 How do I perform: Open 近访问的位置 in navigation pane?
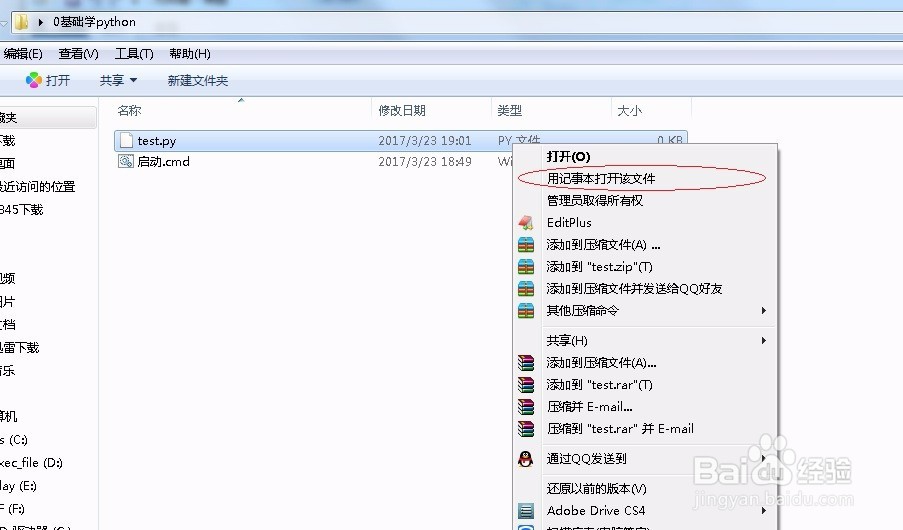37,187
